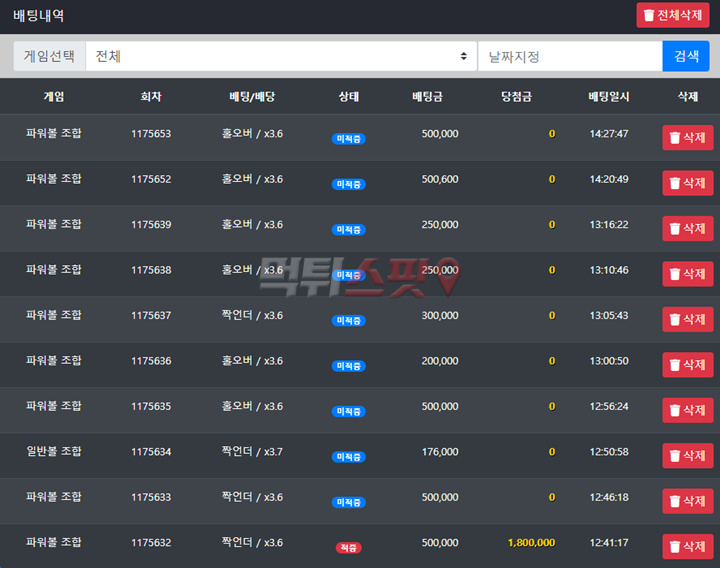This screenshot has height=568, width=720.
Task: Click bet time 12:50:58
Action: [609, 452]
